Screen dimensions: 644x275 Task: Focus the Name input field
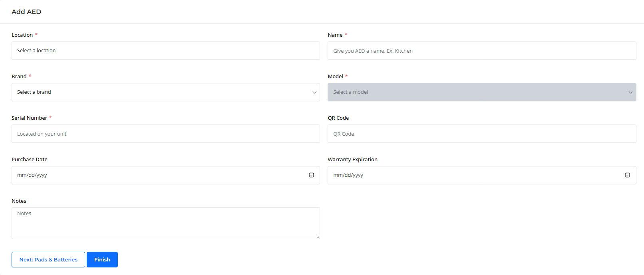pos(482,51)
